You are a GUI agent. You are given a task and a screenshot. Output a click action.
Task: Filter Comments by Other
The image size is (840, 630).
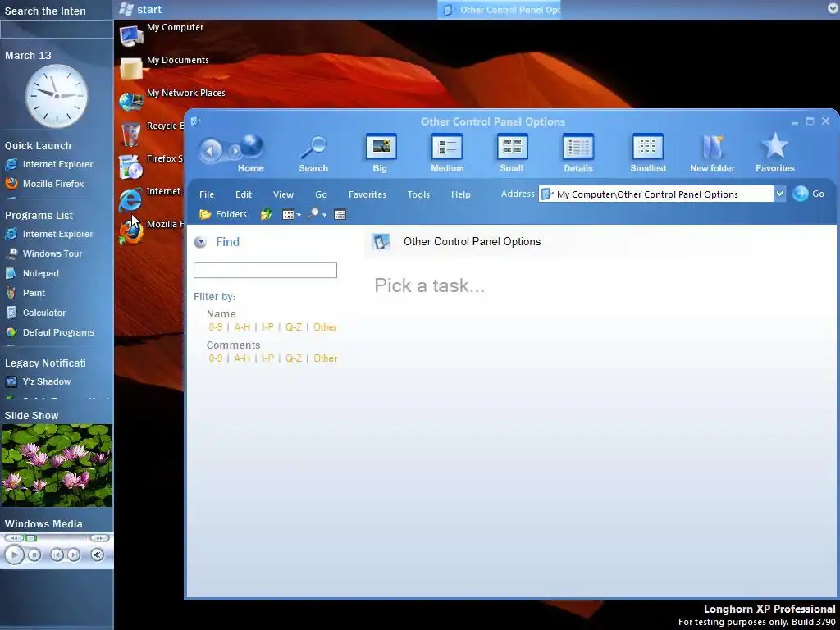tap(325, 358)
